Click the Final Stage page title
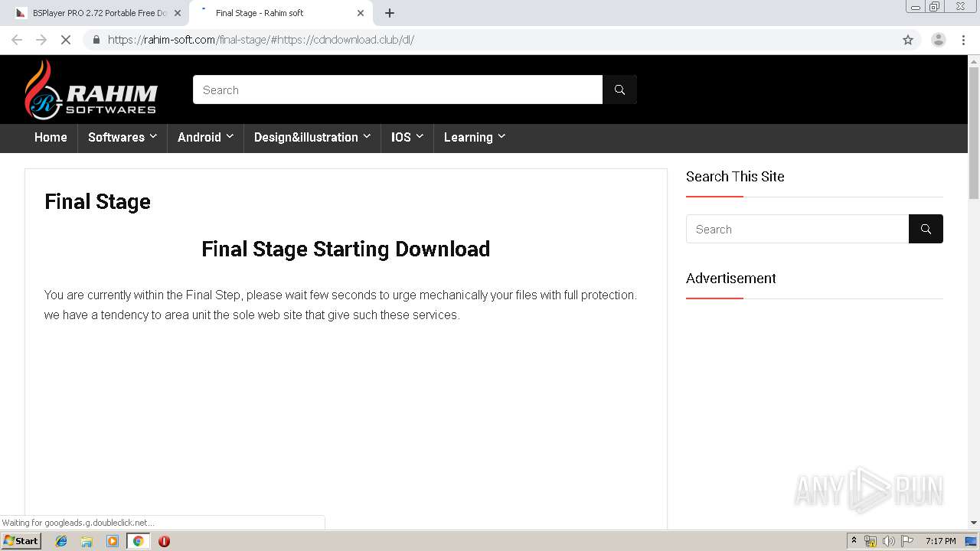Image resolution: width=980 pixels, height=551 pixels. pos(97,201)
